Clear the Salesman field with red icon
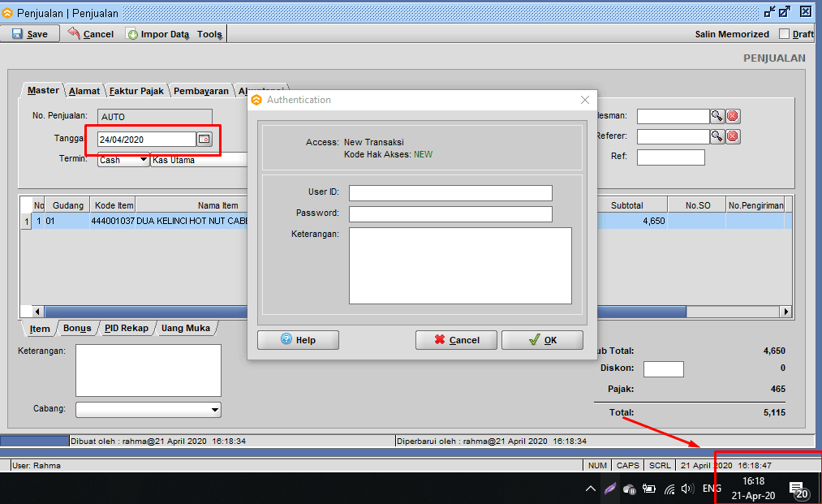822x504 pixels. (733, 116)
